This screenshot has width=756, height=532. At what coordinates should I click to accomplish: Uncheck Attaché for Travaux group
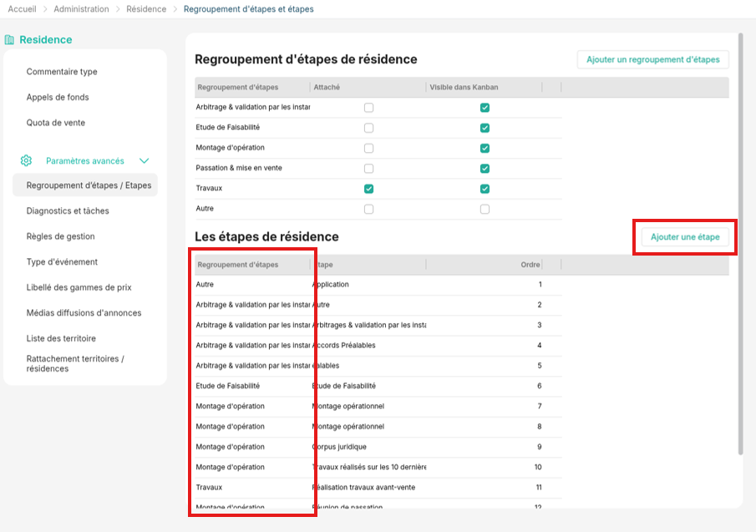point(369,189)
